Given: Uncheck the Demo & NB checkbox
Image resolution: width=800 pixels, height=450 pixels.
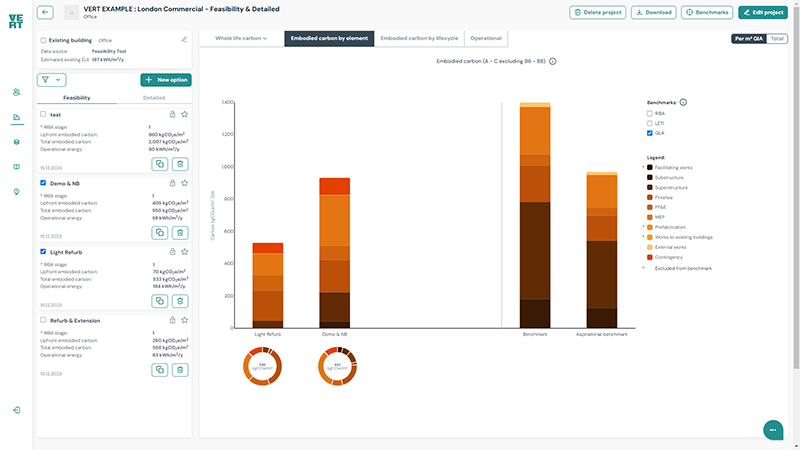Looking at the screenshot, I should coord(43,183).
